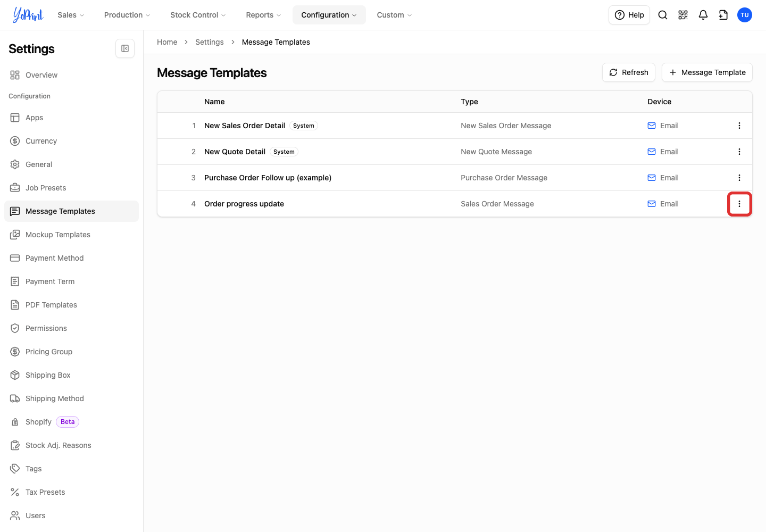Open actions menu for Order progress update

pyautogui.click(x=739, y=204)
